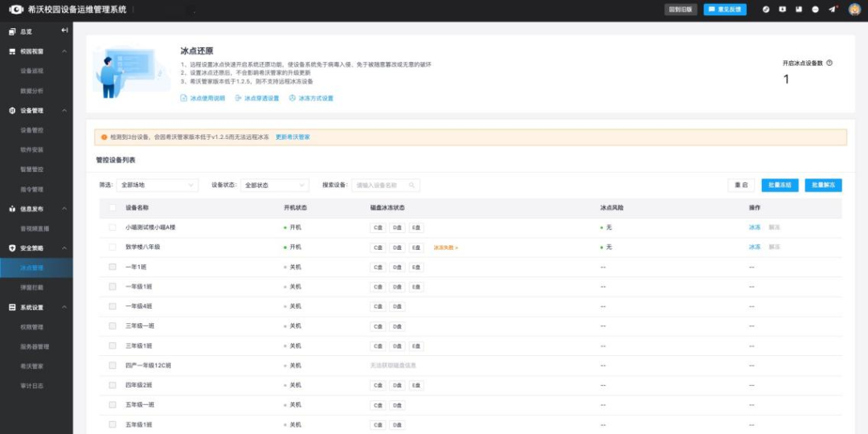Open the 设备状态 全部状态 dropdown
868x434 pixels.
276,185
